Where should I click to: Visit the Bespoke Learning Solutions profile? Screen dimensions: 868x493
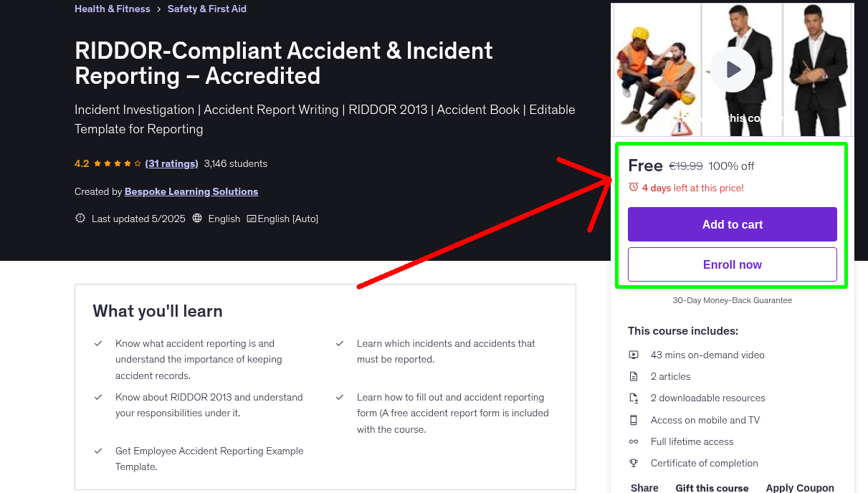click(191, 191)
